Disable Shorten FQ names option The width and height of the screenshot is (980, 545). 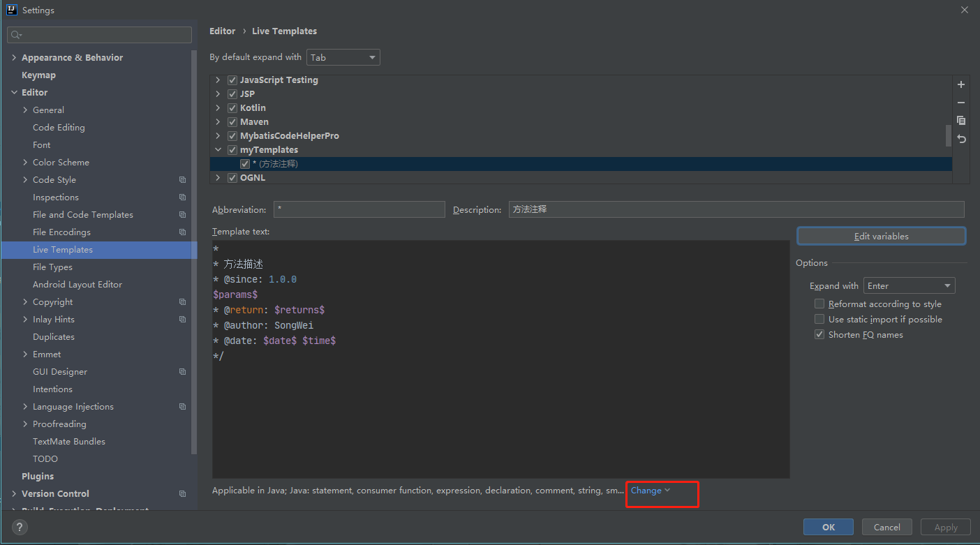click(819, 334)
